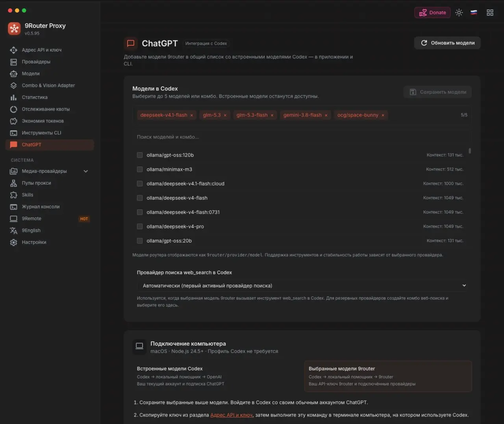This screenshot has width=504, height=424.
Task: Check the ollama/minimax-m3 checkbox
Action: coord(140,169)
